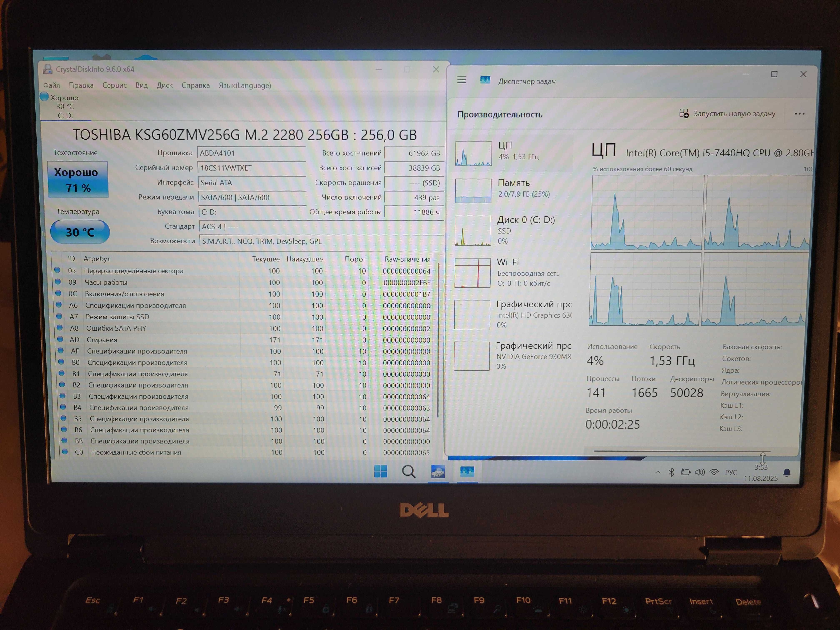Click the Хорошо 71 % health status button

coord(78,180)
